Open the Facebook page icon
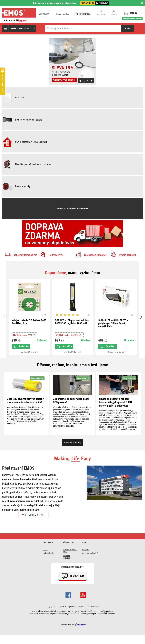The width and height of the screenshot is (145, 644). pos(68,595)
